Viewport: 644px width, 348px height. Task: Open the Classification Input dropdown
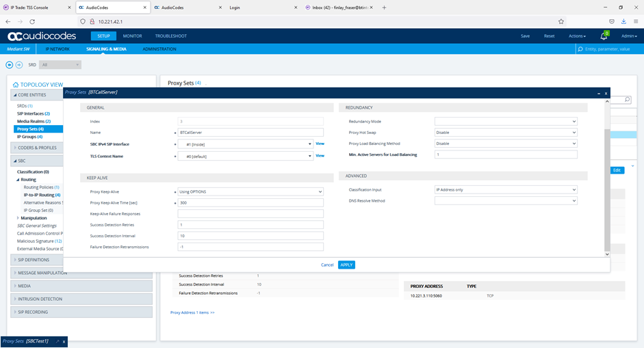tap(506, 189)
